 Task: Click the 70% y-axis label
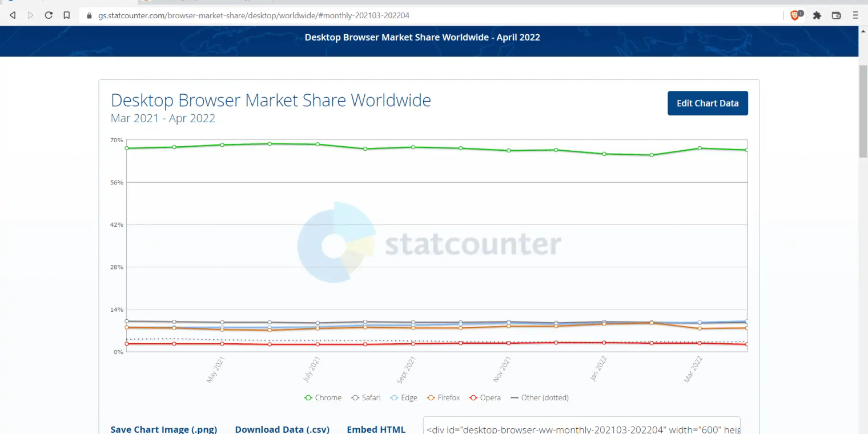pos(116,140)
